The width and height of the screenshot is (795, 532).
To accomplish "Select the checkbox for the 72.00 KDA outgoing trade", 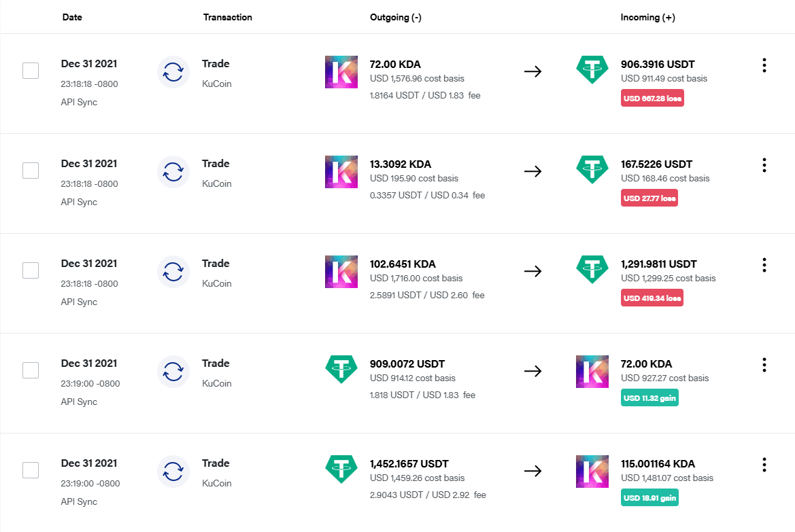I will click(31, 71).
